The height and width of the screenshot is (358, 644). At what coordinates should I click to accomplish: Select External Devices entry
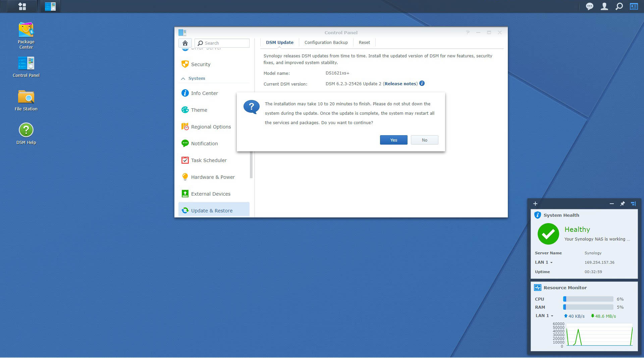(x=214, y=194)
